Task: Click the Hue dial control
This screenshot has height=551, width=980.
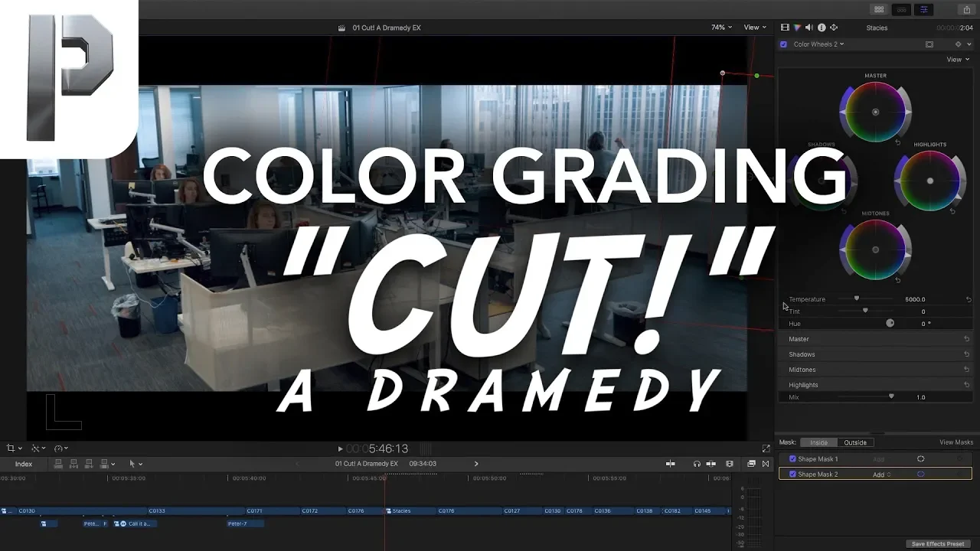Action: click(890, 323)
